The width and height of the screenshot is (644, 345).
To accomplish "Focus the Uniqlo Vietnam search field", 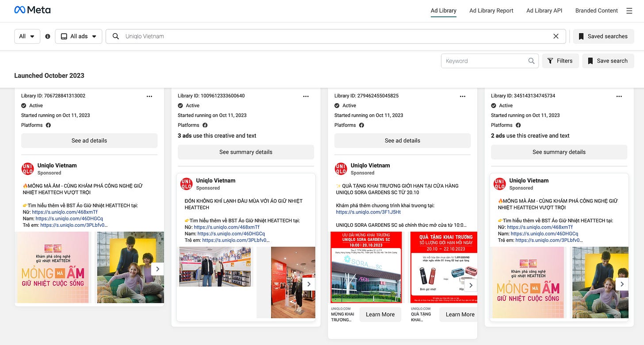I will point(336,36).
